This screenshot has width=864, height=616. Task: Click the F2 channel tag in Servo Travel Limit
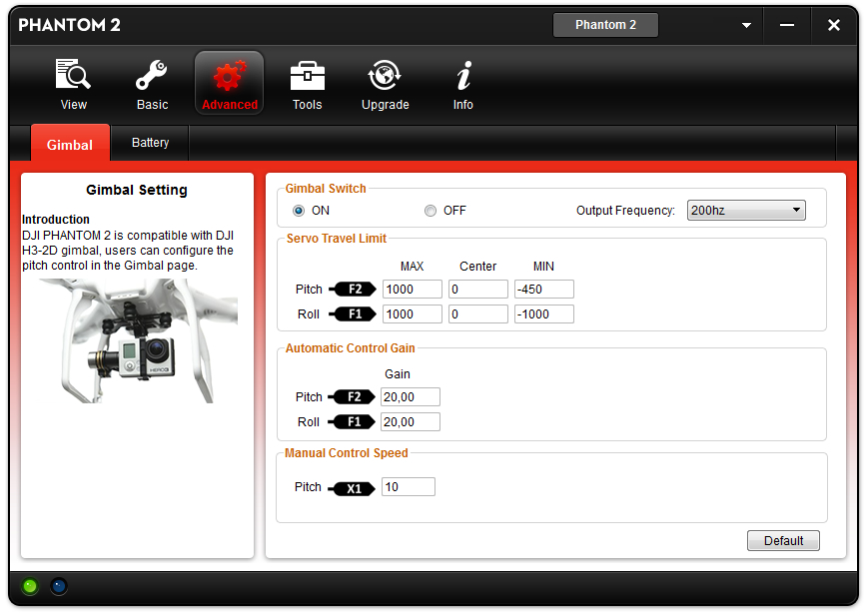point(353,290)
